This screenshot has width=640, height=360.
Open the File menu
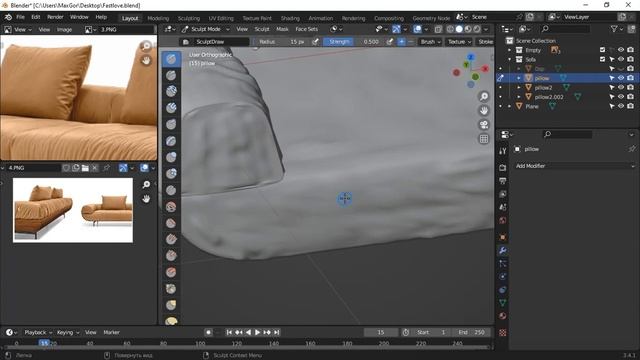(20, 17)
